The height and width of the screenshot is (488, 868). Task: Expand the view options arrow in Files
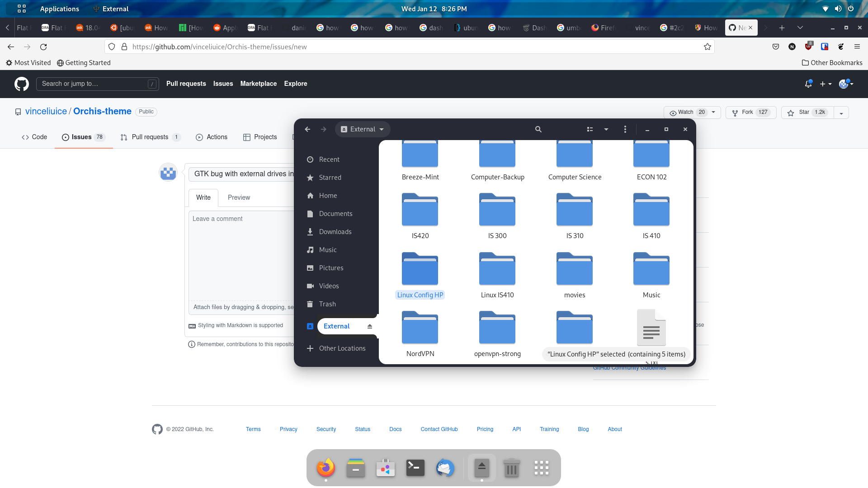606,129
